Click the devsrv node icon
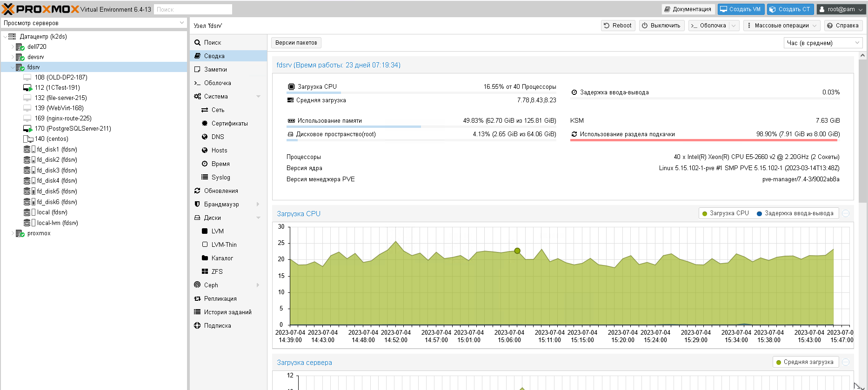Screen dimensions: 868x390 click(x=20, y=57)
